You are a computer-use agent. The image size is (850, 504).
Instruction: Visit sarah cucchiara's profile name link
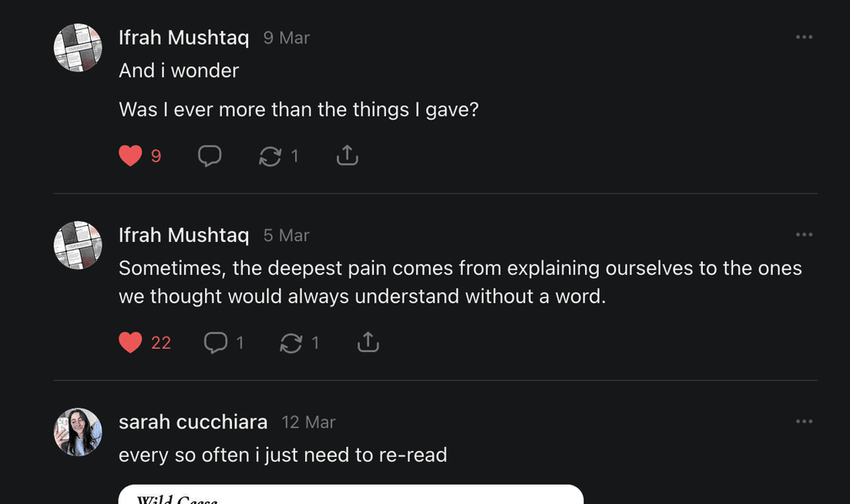tap(193, 422)
